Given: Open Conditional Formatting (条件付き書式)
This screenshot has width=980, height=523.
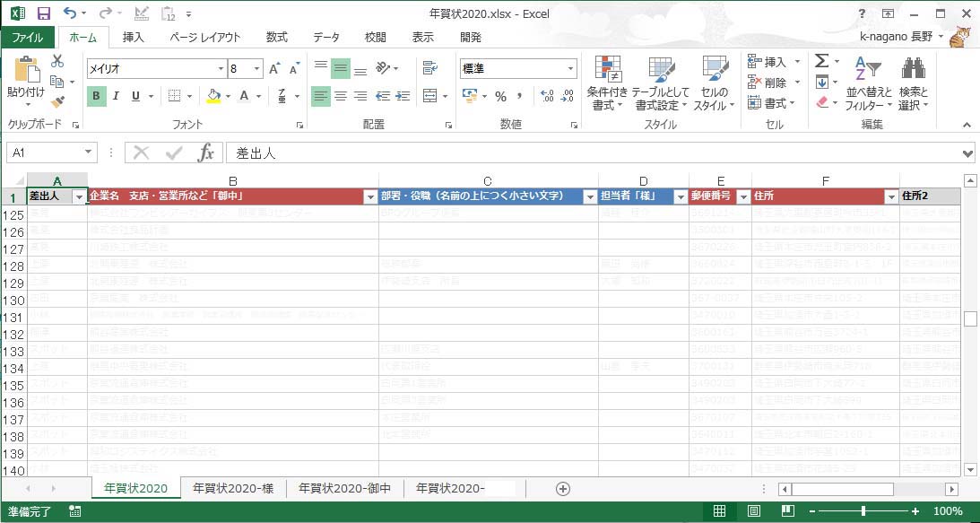Looking at the screenshot, I should [x=608, y=84].
